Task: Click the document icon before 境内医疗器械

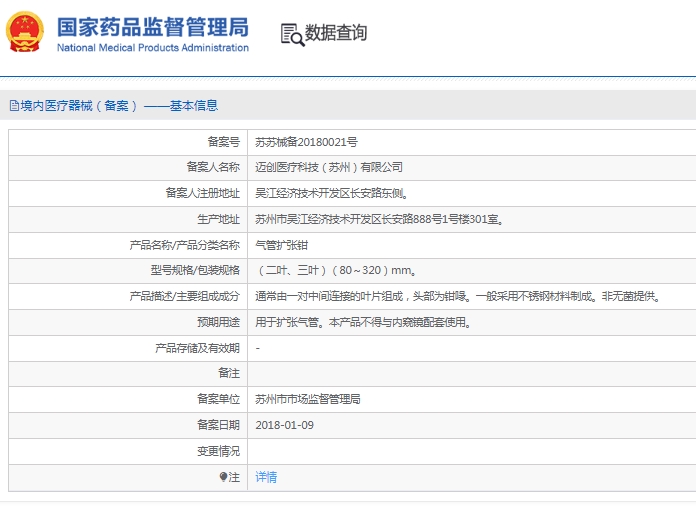Action: [14, 106]
